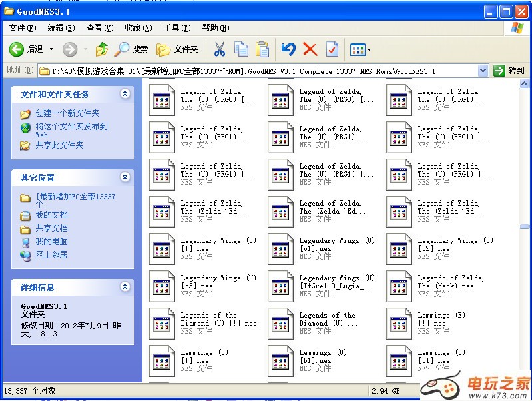Image resolution: width=532 pixels, height=401 pixels.
Task: Click the new folder icon beside 创建一个新文件夹
Action: (x=25, y=114)
